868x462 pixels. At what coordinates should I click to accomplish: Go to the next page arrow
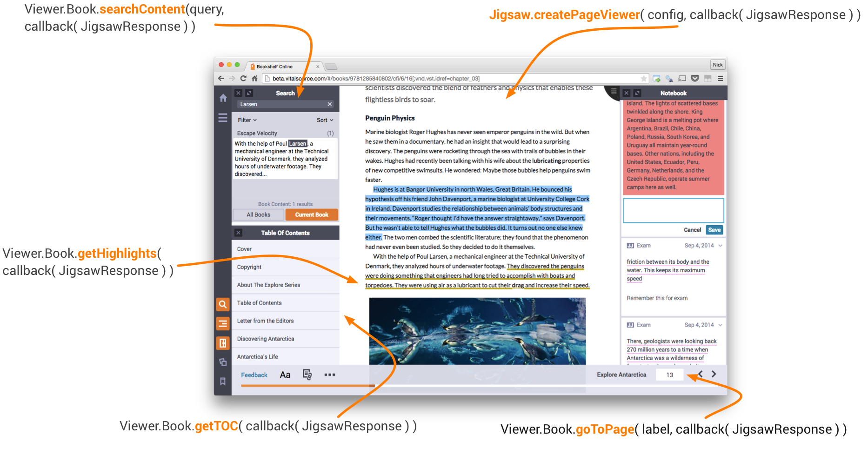coord(714,374)
